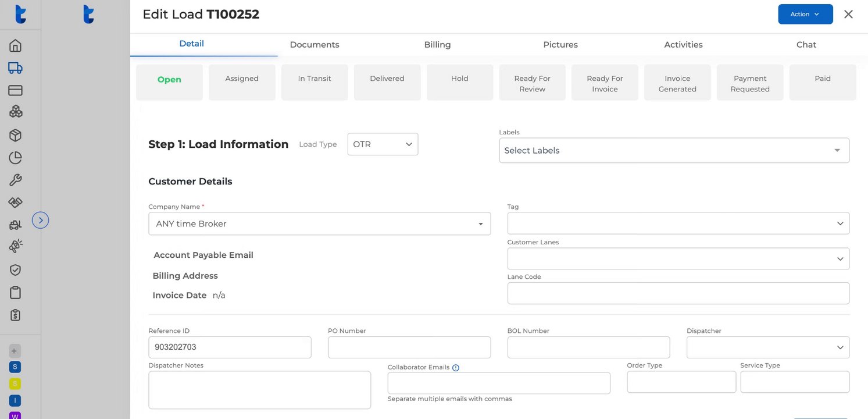
Task: Open the credit card icon in sidebar
Action: point(16,90)
